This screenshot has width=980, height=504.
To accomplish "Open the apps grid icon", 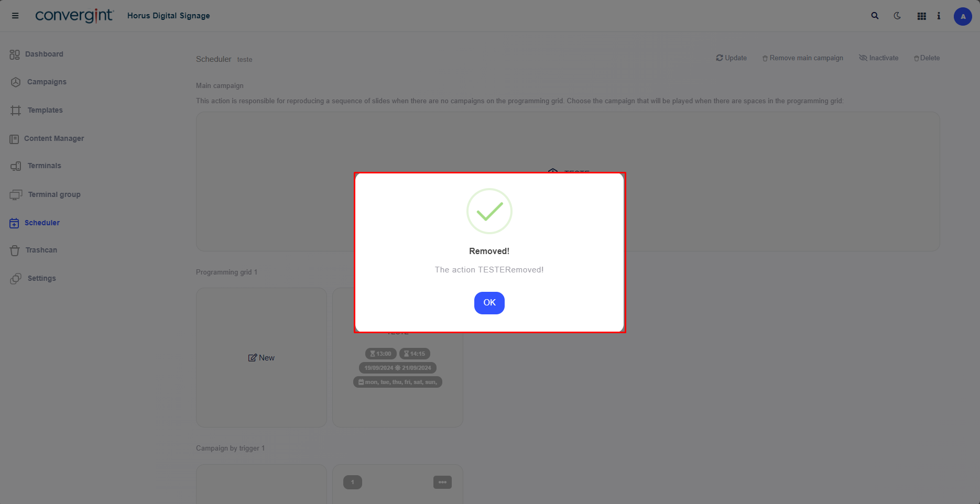I will [921, 16].
